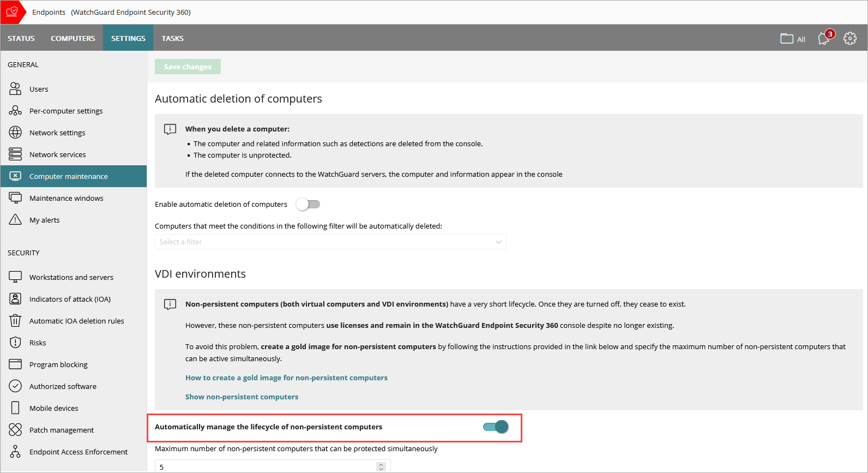This screenshot has height=473, width=868.
Task: Click the Per-computer settings icon
Action: tap(15, 111)
